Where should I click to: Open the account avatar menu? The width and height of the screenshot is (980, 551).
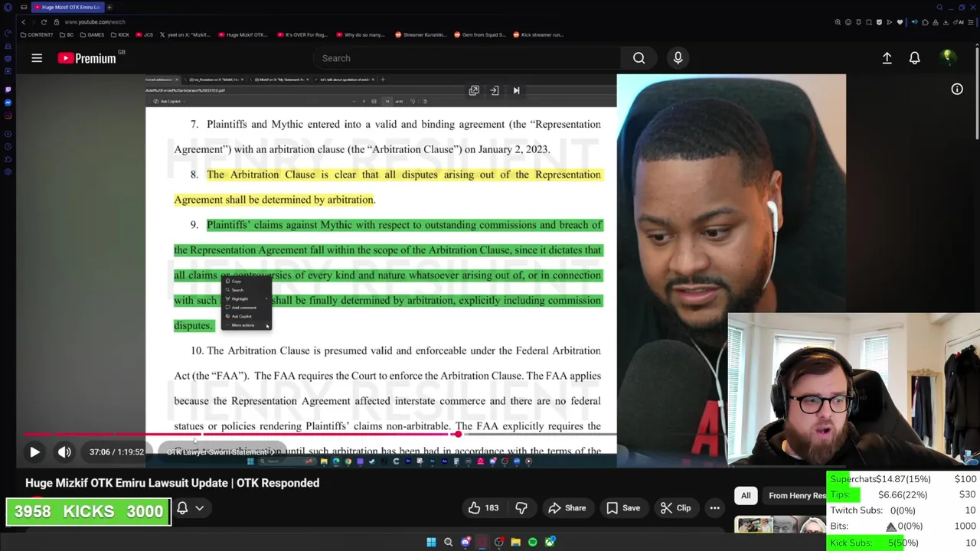click(x=947, y=57)
